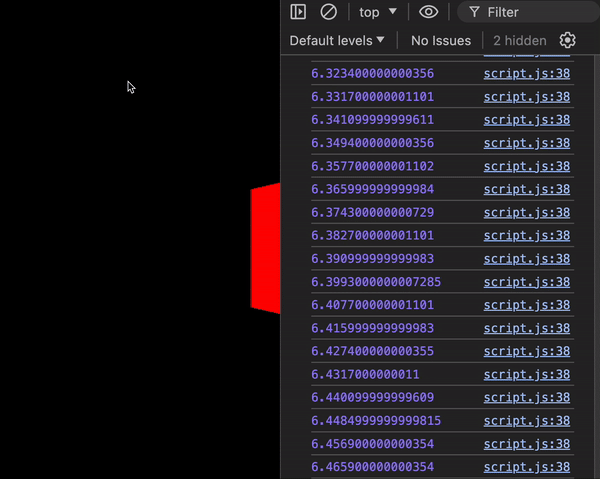Select logged value 6.4317000000011
The width and height of the screenshot is (600, 479).
365,374
